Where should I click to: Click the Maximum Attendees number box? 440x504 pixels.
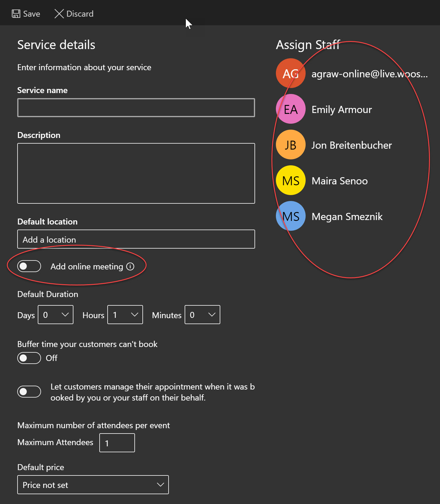pyautogui.click(x=117, y=443)
